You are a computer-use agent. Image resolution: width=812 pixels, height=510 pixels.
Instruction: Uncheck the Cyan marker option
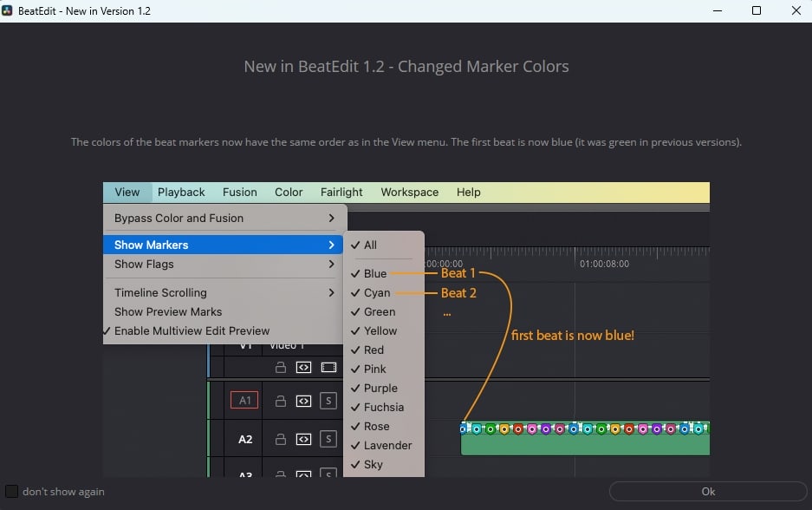click(x=376, y=293)
